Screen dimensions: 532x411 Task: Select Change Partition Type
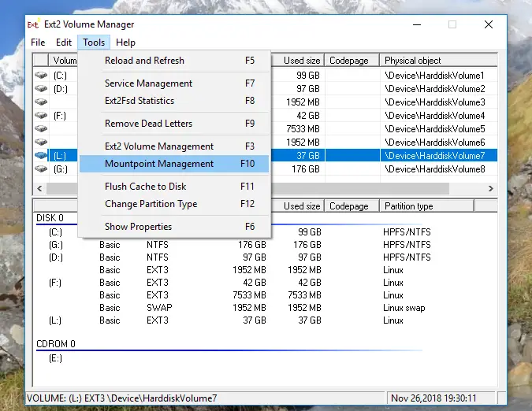pos(174,204)
